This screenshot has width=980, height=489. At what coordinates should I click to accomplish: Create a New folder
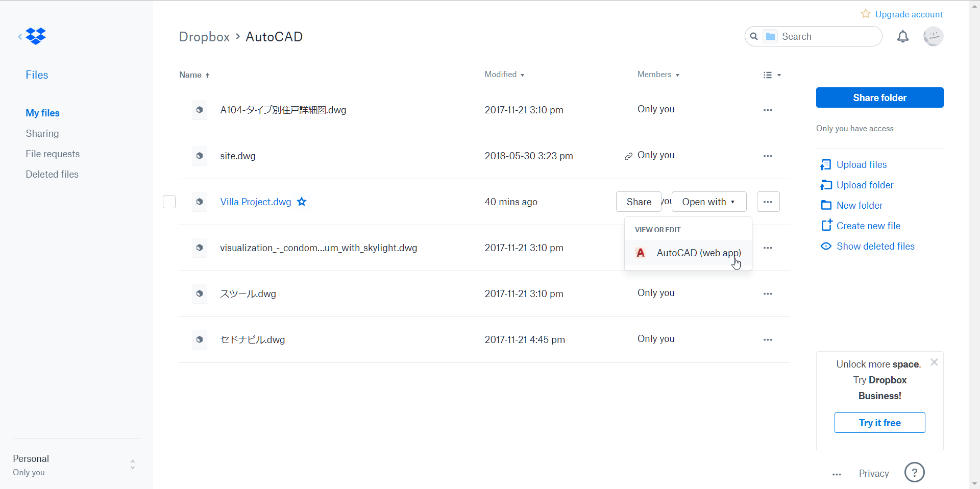point(860,205)
